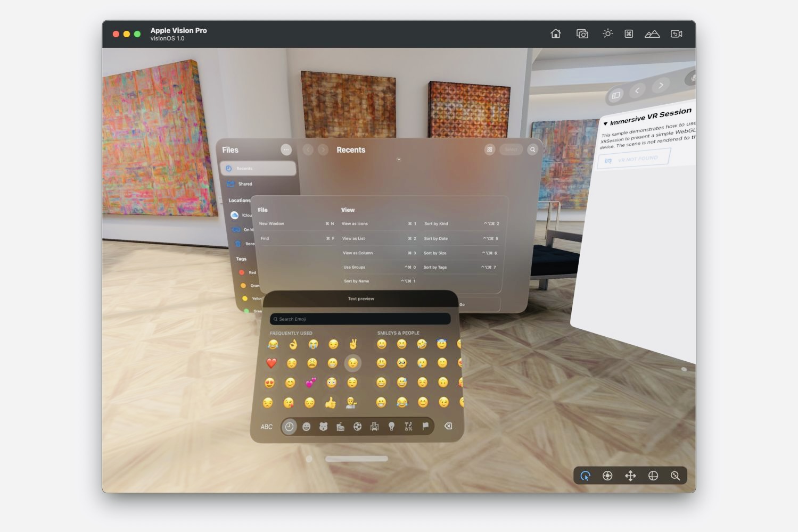Viewport: 798px width, 532px height.
Task: Open the mountains scene selector icon
Action: pos(652,34)
